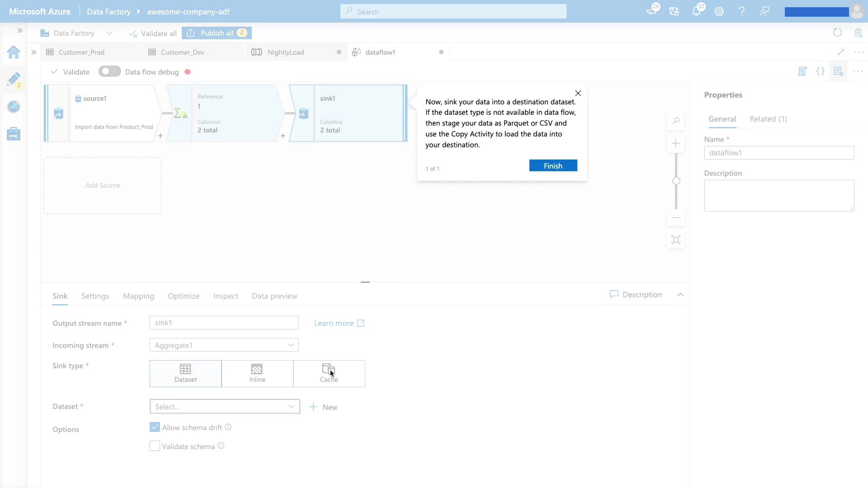Open the Home icon in left sidebar

(14, 52)
